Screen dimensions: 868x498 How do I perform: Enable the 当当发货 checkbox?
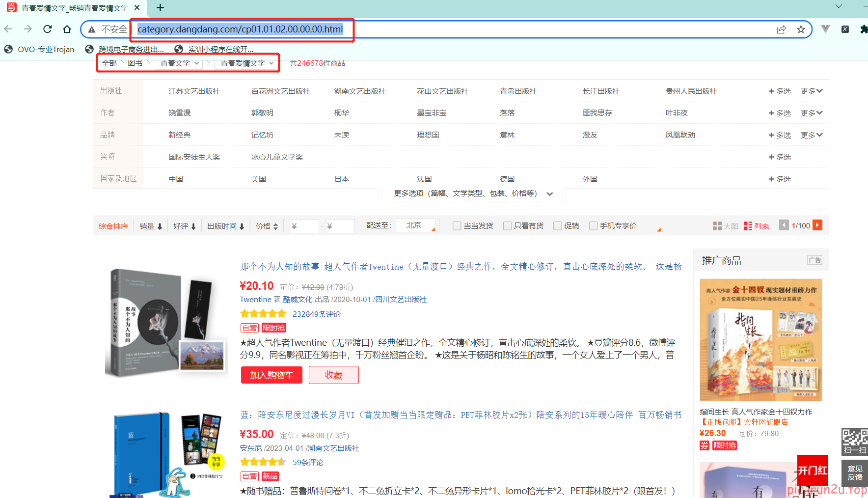click(x=457, y=226)
